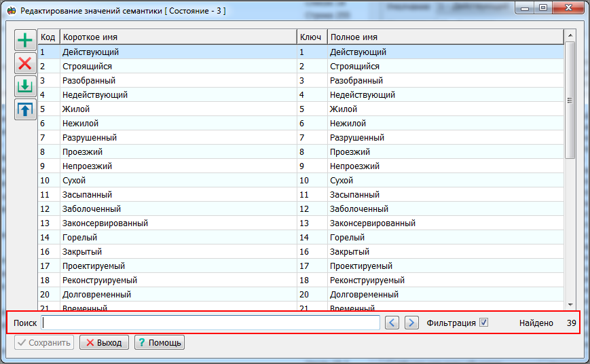Click the Ключ column header
This screenshot has width=590, height=364.
coord(311,37)
